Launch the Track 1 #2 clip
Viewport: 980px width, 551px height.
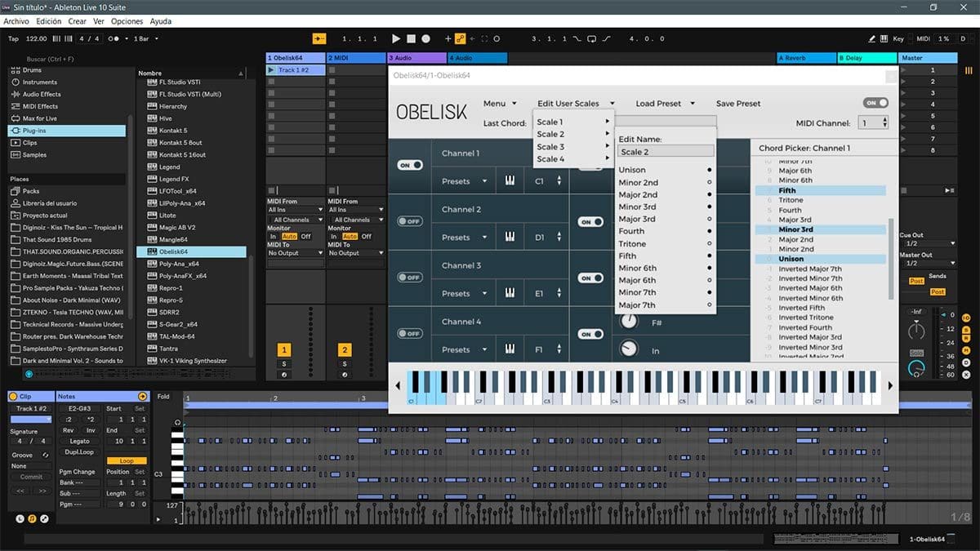pos(272,70)
